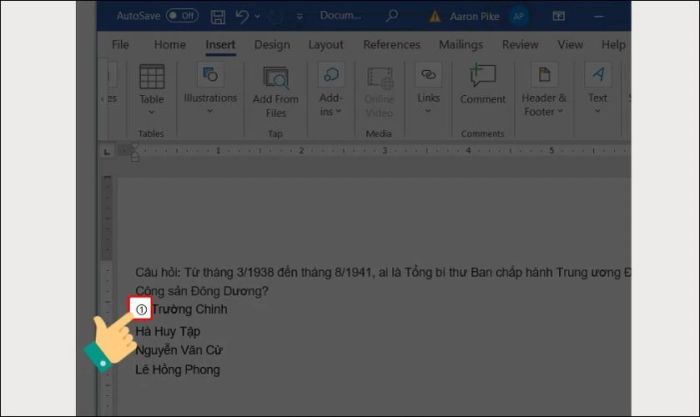The height and width of the screenshot is (417, 700).
Task: Open the Design tab
Action: click(272, 45)
